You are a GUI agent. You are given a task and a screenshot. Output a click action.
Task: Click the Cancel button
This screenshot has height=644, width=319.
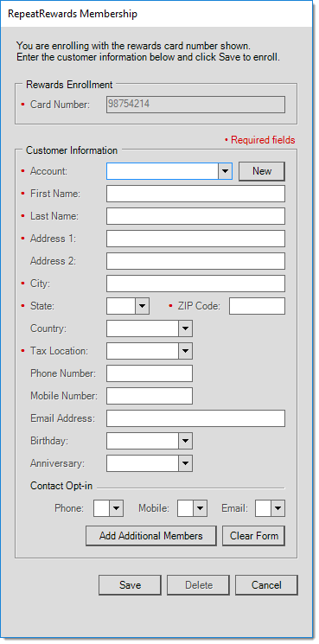(x=266, y=585)
